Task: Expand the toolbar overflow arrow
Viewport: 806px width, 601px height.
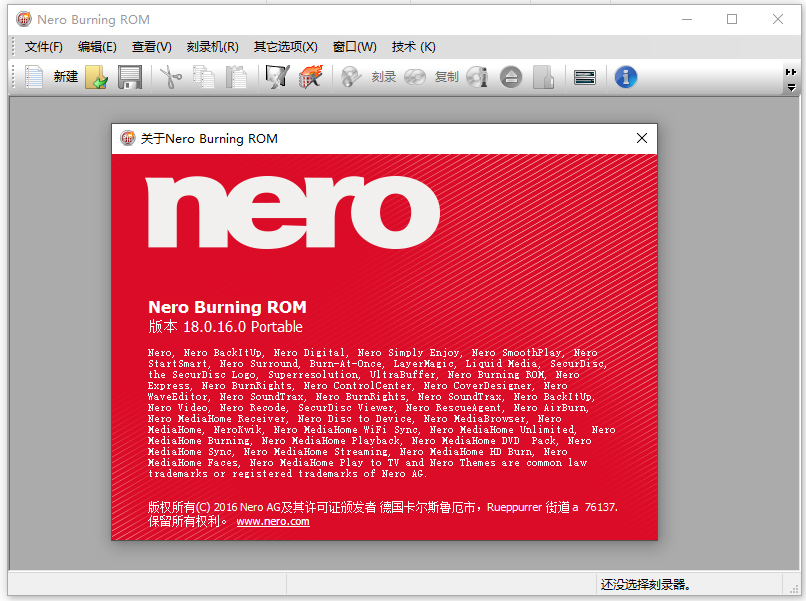Action: point(791,88)
